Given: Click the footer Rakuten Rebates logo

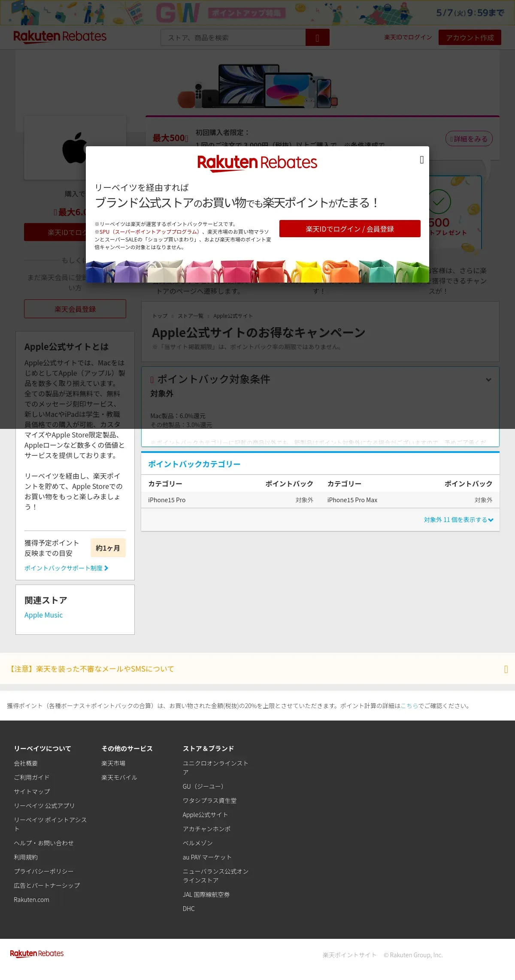Looking at the screenshot, I should pyautogui.click(x=37, y=953).
